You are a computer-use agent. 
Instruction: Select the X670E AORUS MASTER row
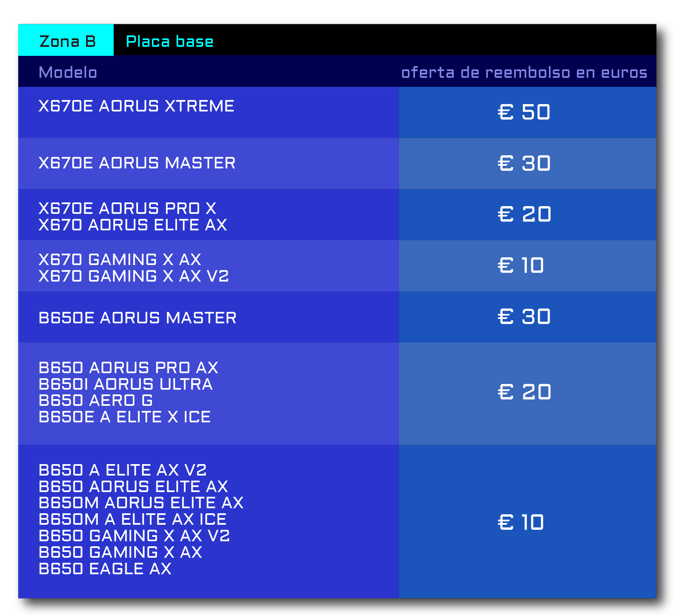(137, 163)
